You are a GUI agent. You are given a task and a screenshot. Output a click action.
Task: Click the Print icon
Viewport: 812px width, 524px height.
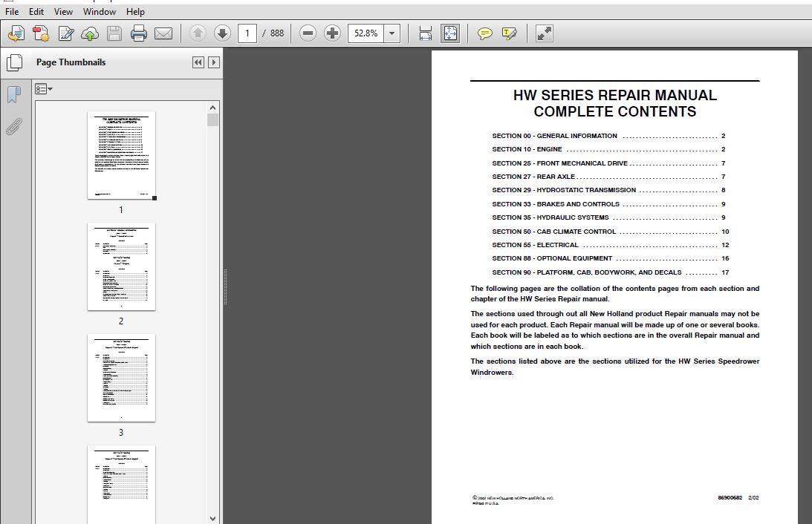139,33
